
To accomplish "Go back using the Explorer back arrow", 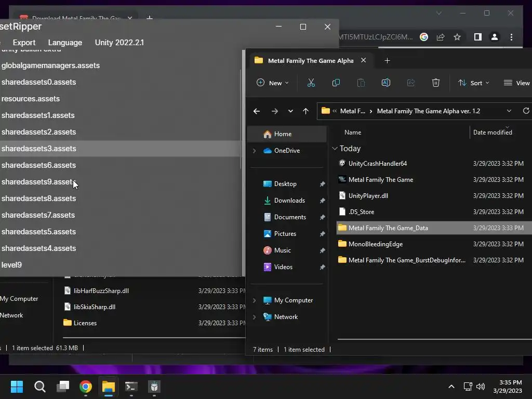I will tap(257, 111).
